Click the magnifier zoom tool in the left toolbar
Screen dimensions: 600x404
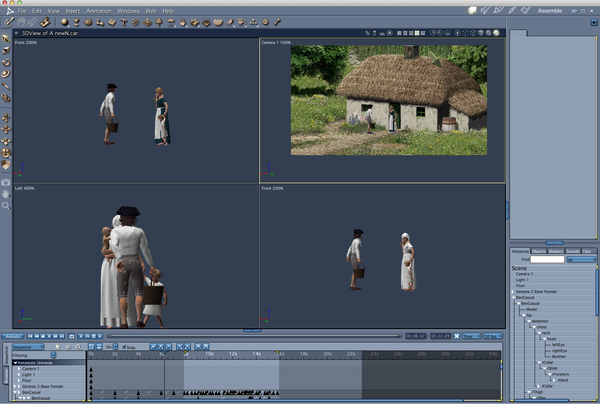pyautogui.click(x=6, y=205)
